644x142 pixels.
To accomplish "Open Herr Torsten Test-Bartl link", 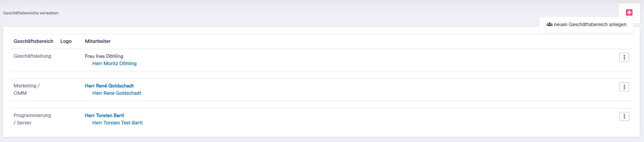I will 117,123.
